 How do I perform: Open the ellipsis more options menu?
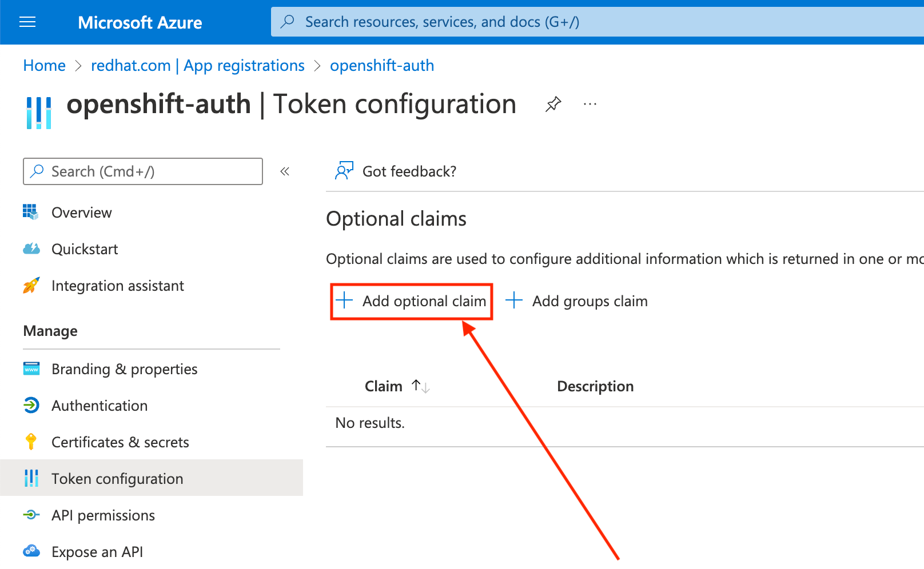coord(590,104)
